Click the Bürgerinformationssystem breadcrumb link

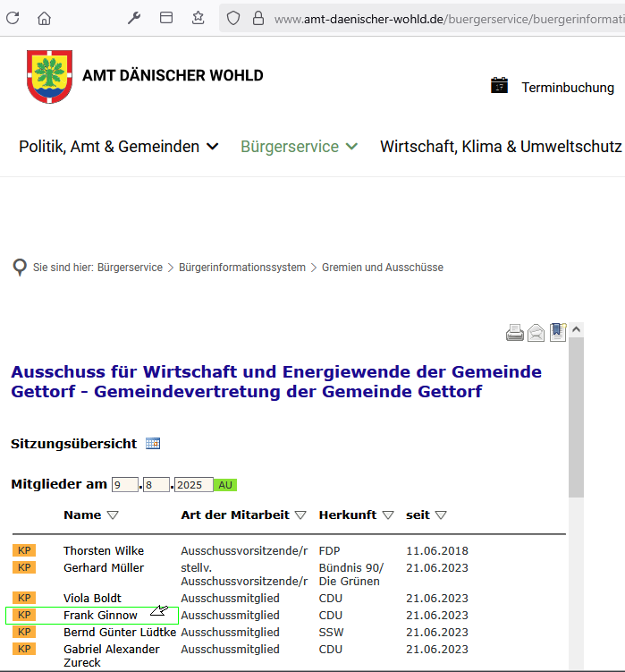[x=241, y=268]
